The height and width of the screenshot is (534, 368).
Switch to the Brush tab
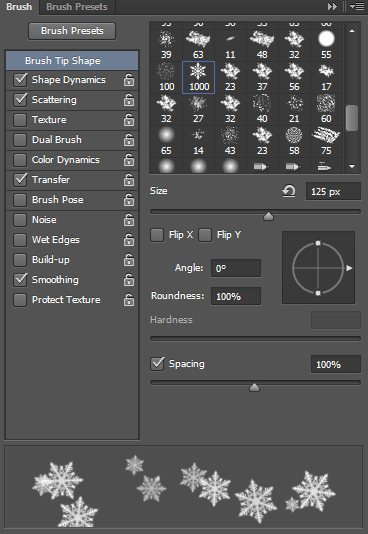pyautogui.click(x=19, y=7)
